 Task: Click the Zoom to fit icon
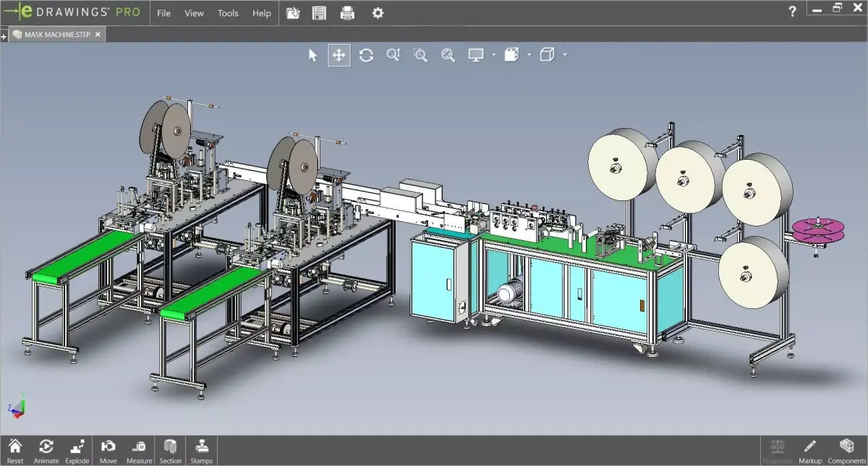(448, 55)
